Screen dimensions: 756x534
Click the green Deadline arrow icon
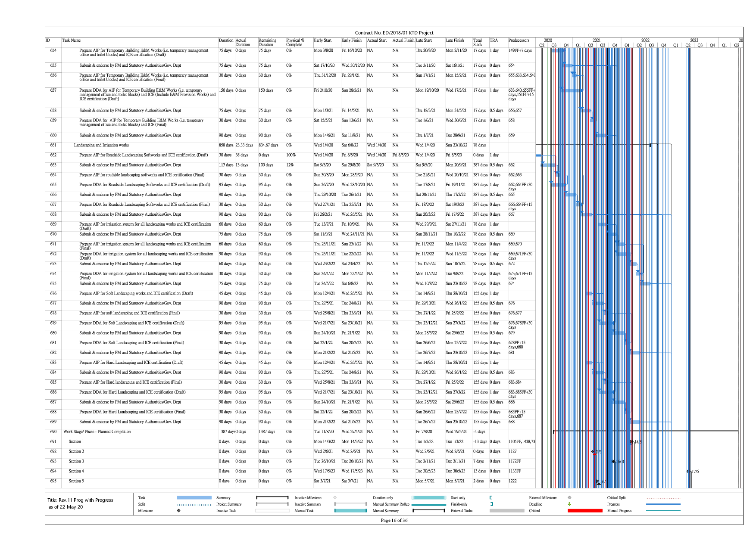pos(569,504)
